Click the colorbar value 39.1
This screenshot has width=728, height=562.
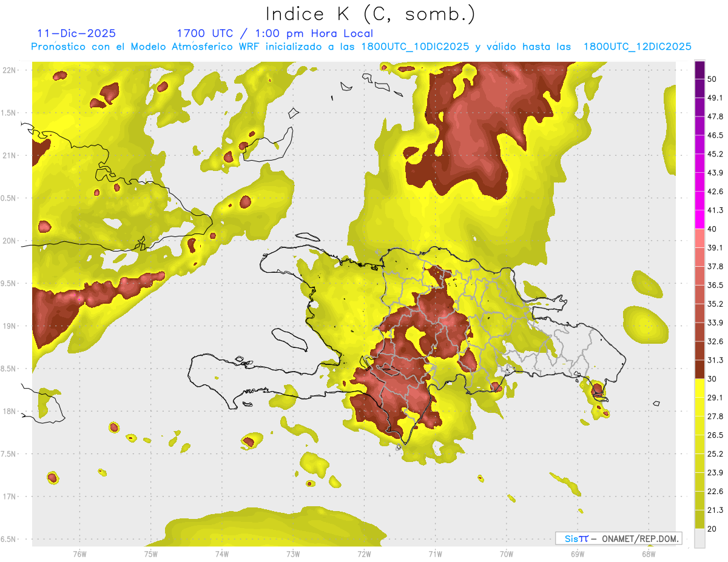point(715,248)
